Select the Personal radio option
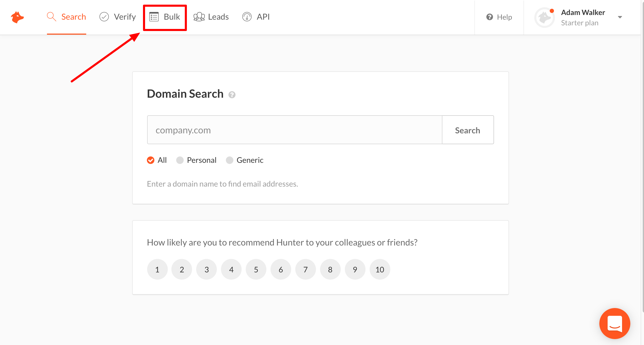Screen dimensions: 644x345 click(180, 160)
